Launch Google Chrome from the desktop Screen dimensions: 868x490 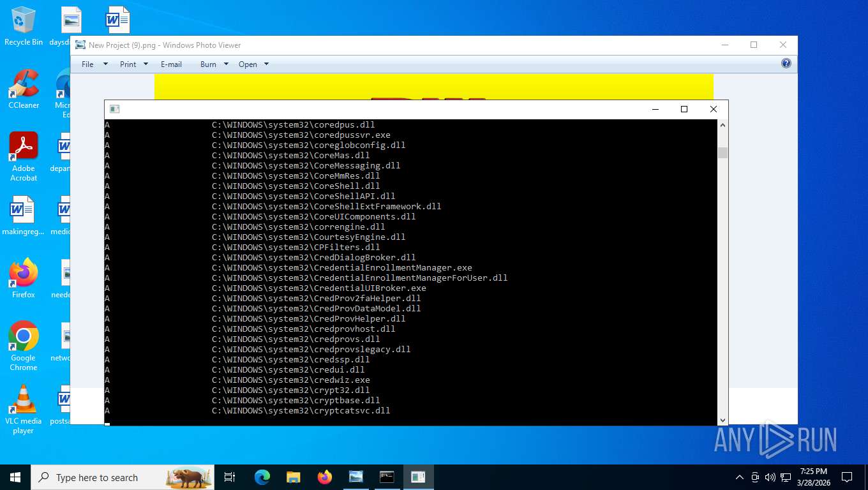[x=24, y=346]
